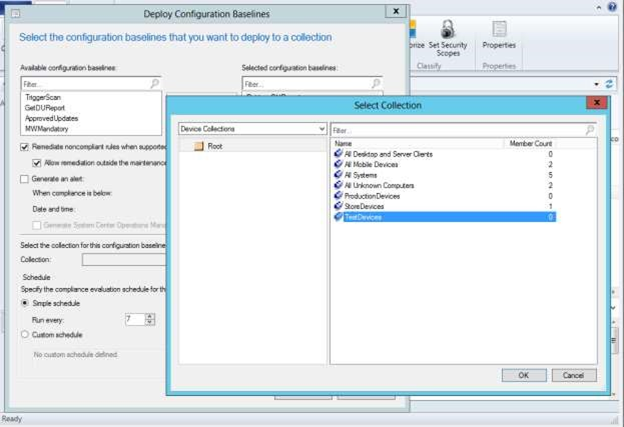
Task: Click the search magnifier in collection filter
Action: coord(590,130)
